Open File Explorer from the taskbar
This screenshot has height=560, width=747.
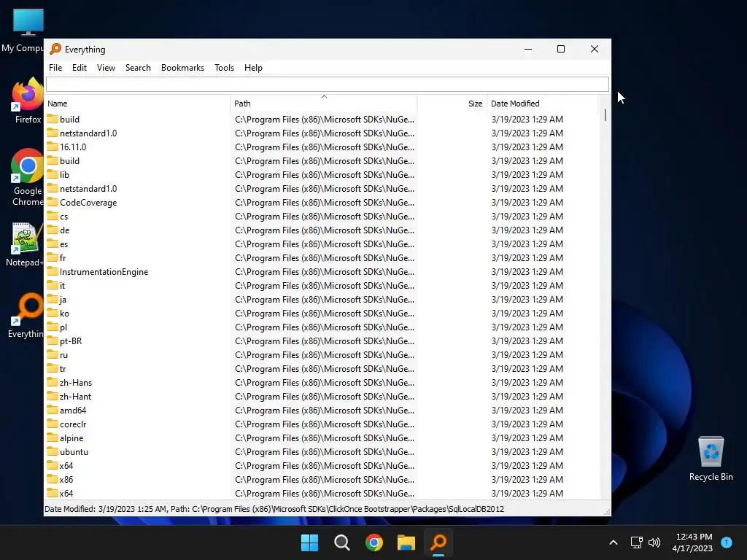click(x=406, y=542)
